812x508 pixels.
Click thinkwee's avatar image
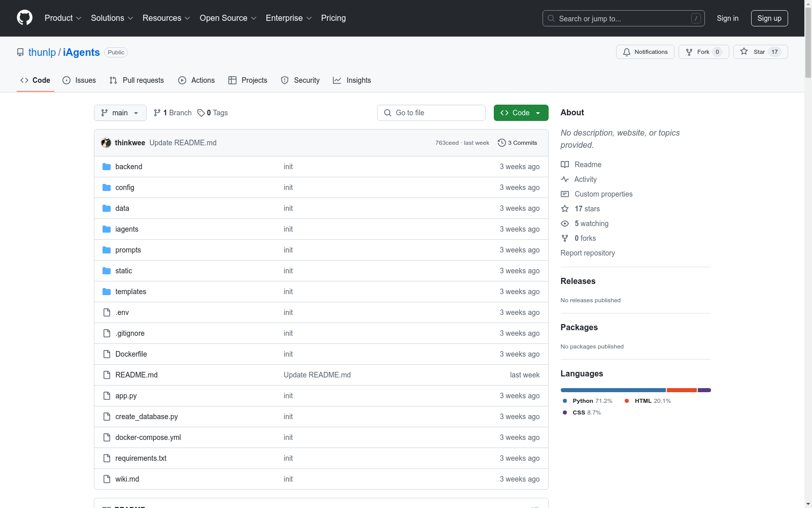pyautogui.click(x=106, y=143)
